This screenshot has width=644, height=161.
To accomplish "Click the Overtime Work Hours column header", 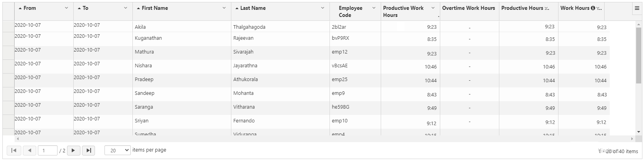I will pyautogui.click(x=469, y=8).
